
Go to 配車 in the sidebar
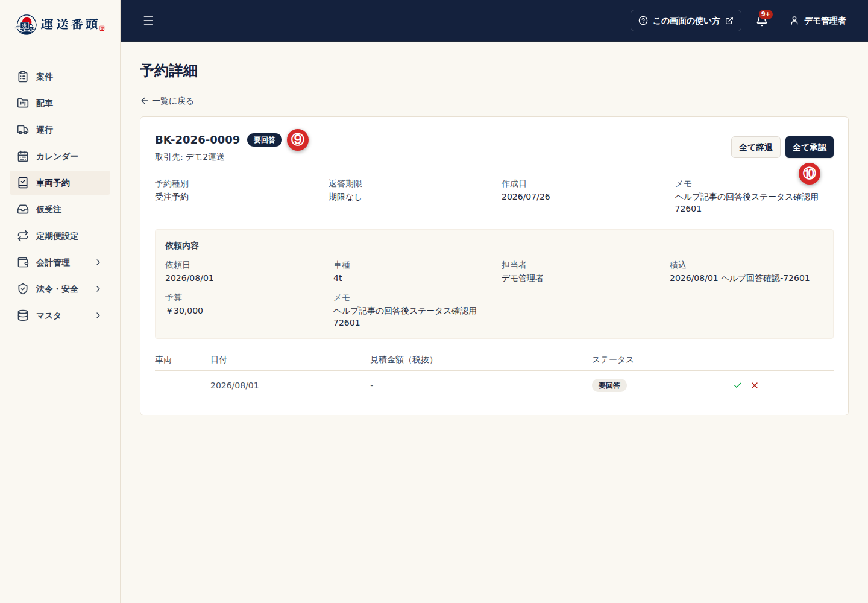click(60, 103)
